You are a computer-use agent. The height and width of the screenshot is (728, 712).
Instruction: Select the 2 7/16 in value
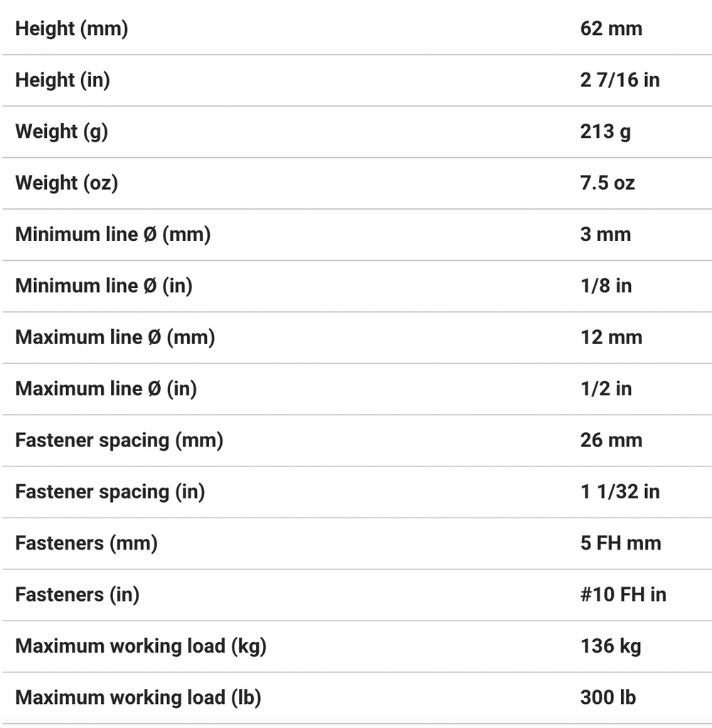[x=620, y=80]
